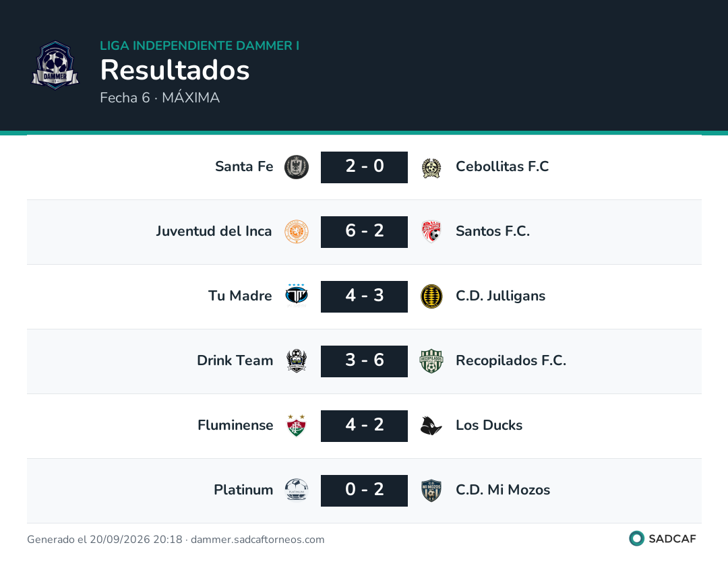Select the Tu Madre team crest

[296, 296]
